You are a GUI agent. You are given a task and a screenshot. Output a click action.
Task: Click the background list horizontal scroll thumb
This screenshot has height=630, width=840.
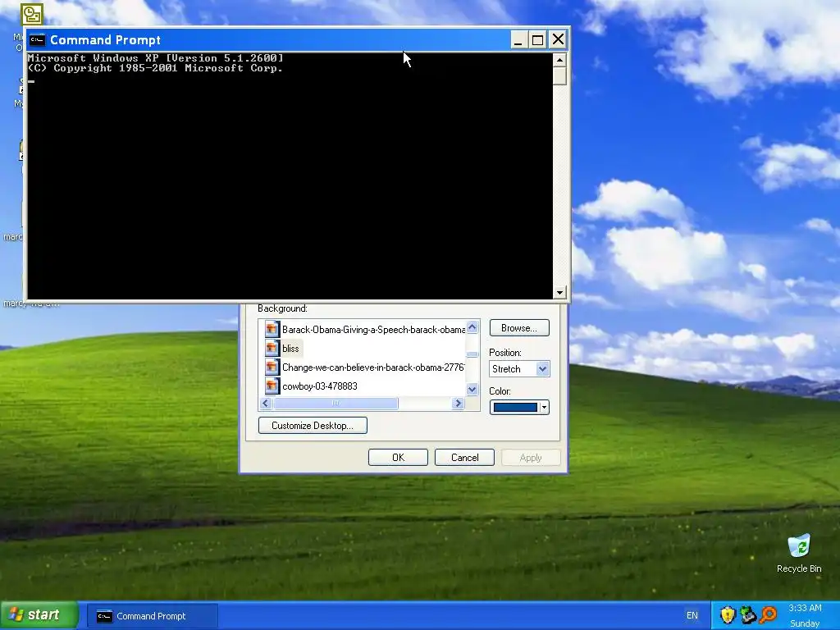click(336, 404)
